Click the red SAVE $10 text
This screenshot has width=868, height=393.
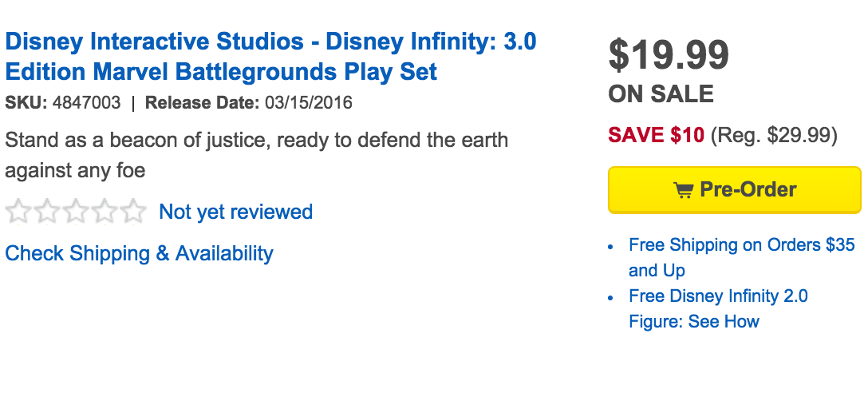click(656, 135)
